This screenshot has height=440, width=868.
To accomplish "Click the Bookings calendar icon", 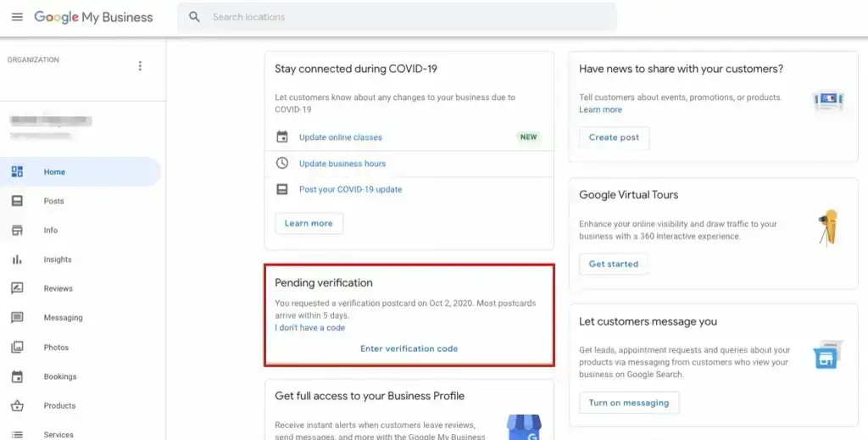I will pos(17,376).
